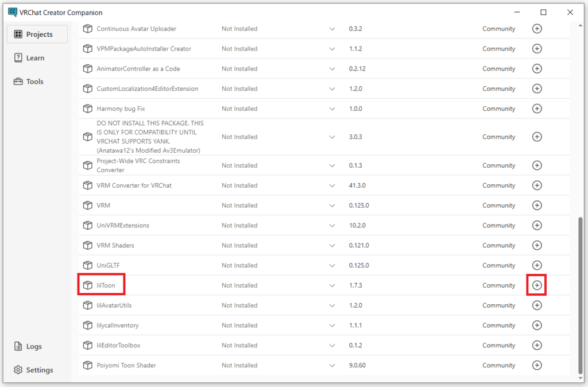Open version chevron for VRM Shaders
The width and height of the screenshot is (588, 387).
332,245
